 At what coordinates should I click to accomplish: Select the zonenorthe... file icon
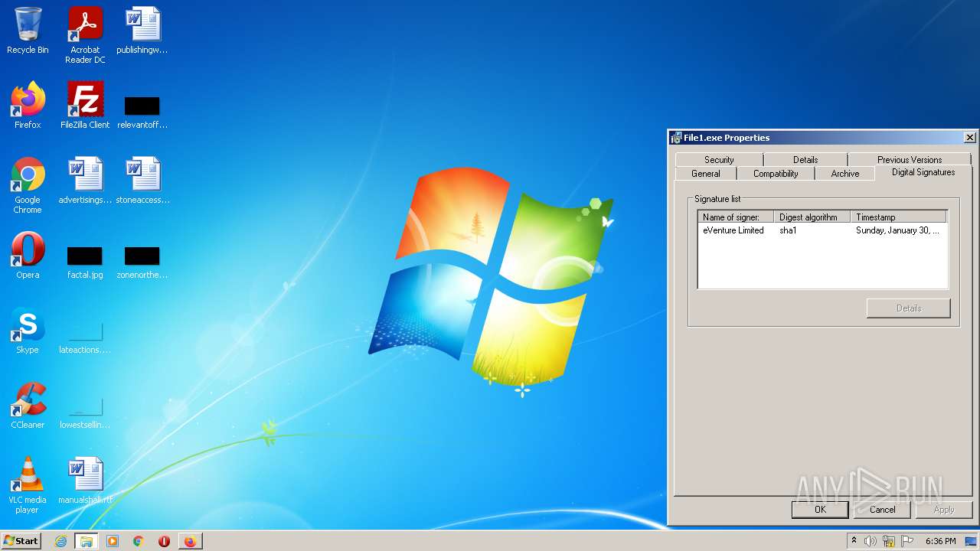142,262
